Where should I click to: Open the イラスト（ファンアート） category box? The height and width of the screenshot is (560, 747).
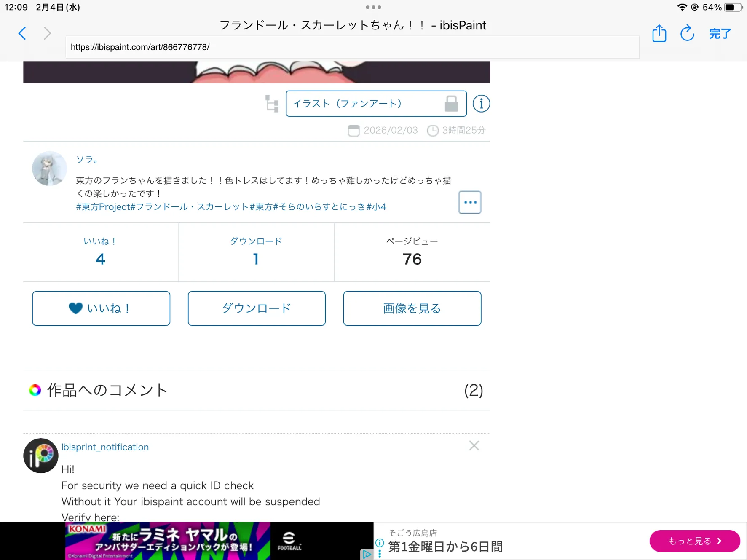(x=376, y=104)
